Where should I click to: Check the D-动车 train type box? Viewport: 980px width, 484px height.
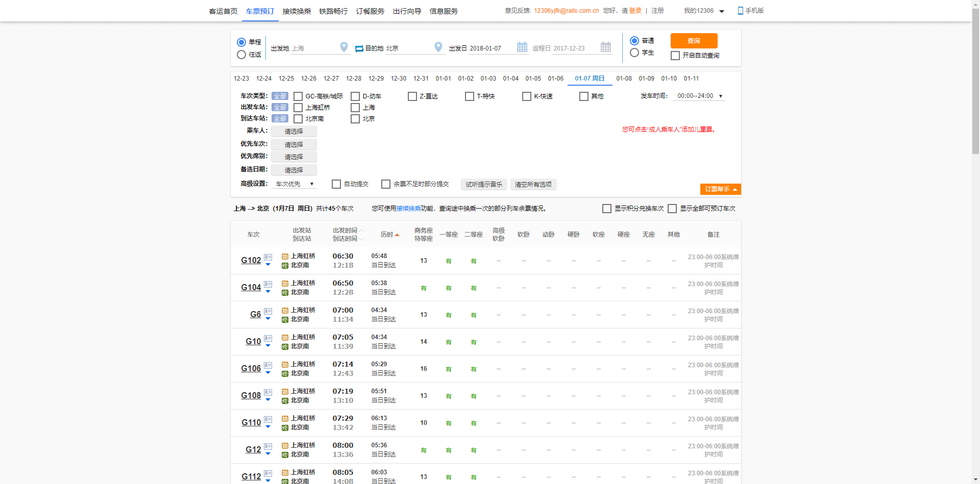(x=355, y=96)
